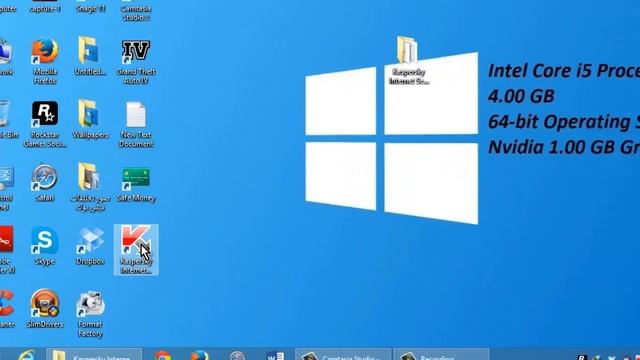Viewport: 640px width, 360px height.
Task: Open Kaspersky folder over the Windows logo
Action: coord(408,60)
